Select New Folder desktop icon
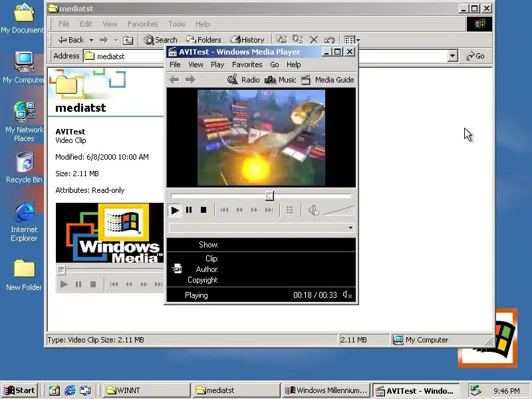The width and height of the screenshot is (532, 399). click(24, 275)
